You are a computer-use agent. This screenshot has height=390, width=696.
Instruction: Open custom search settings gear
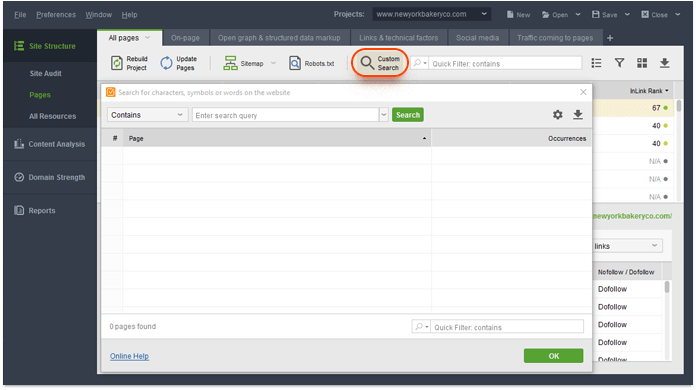tap(558, 115)
